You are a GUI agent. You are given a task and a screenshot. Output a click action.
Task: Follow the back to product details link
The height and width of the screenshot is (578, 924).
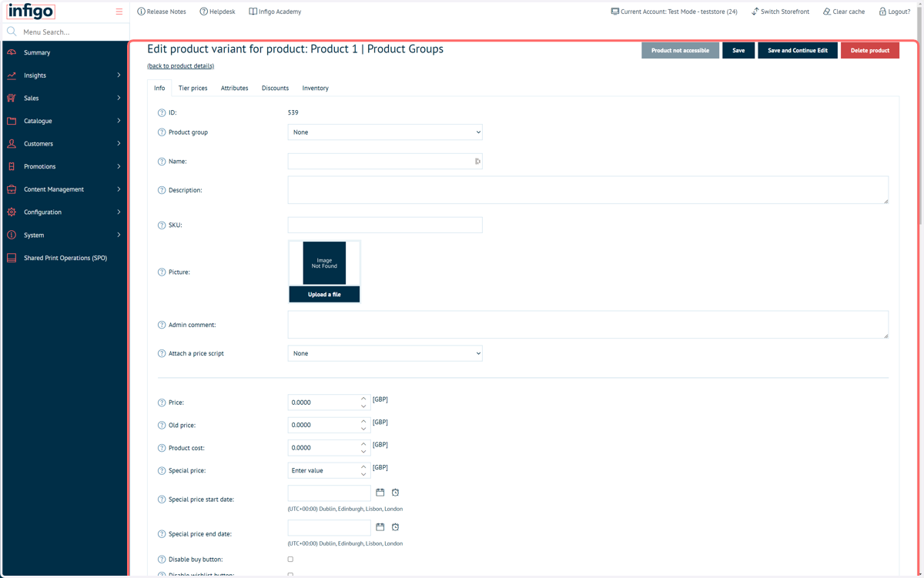tap(181, 66)
